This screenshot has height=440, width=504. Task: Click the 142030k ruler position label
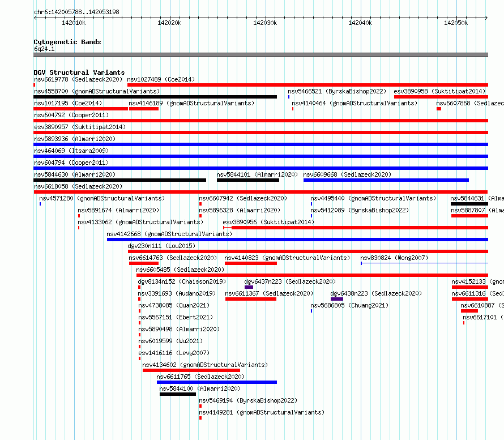[x=265, y=23]
